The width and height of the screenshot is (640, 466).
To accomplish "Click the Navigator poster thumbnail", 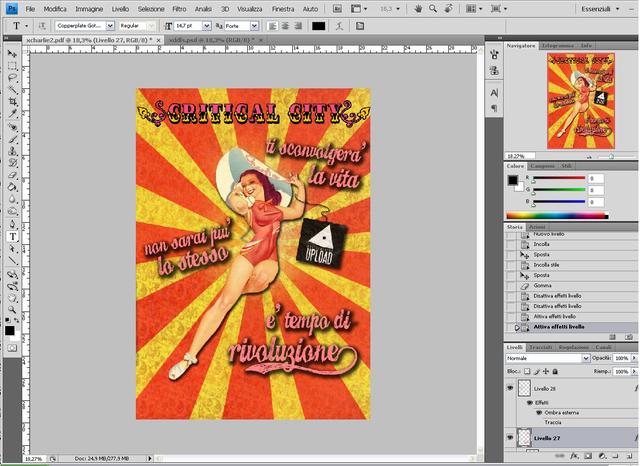I will click(x=580, y=101).
